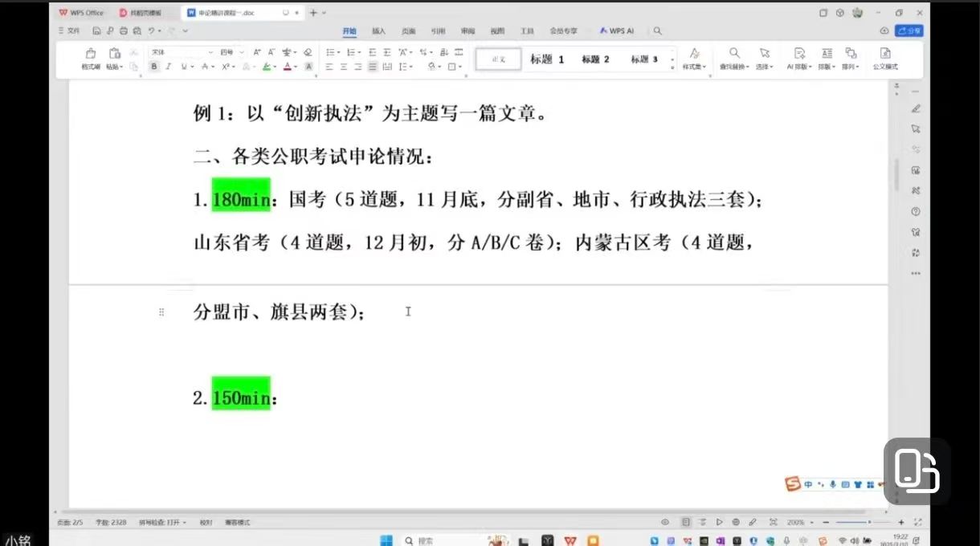The image size is (980, 546).
Task: Toggle italic formatting (I)
Action: click(169, 67)
